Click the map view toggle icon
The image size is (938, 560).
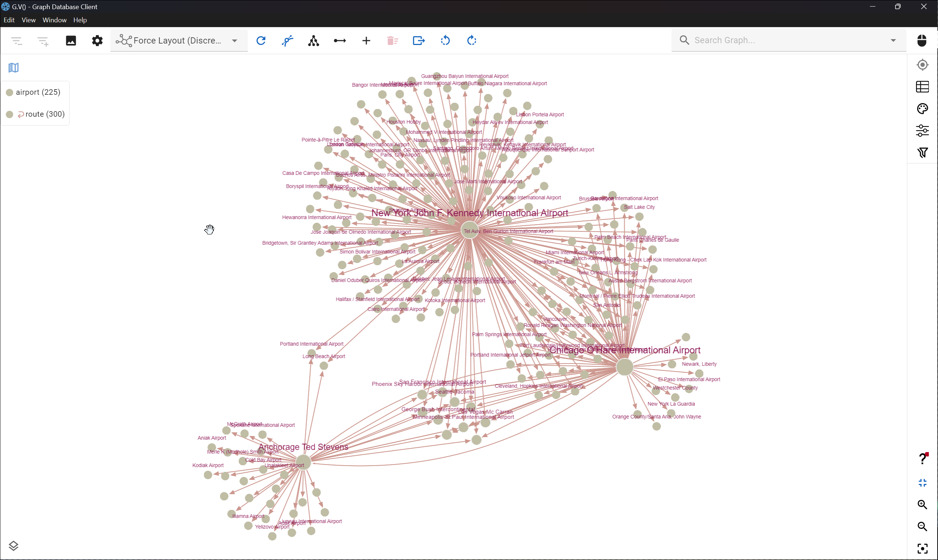(13, 67)
